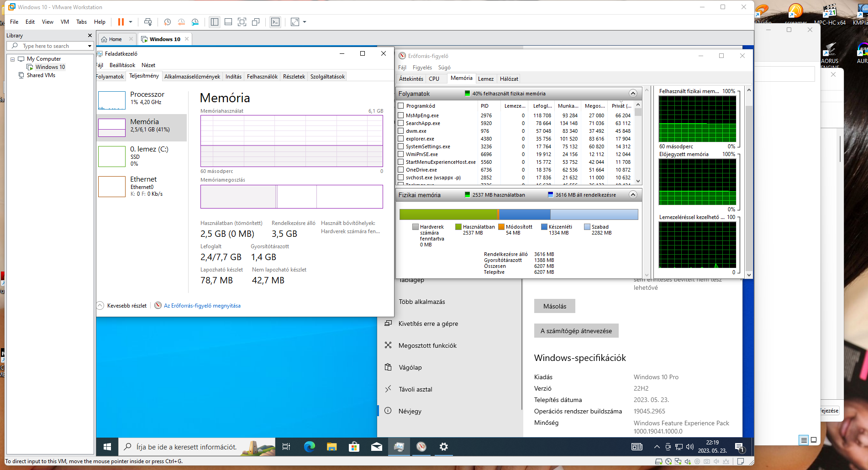
Task: Check the WmiPrvSE.exe process checkbox
Action: tap(401, 154)
